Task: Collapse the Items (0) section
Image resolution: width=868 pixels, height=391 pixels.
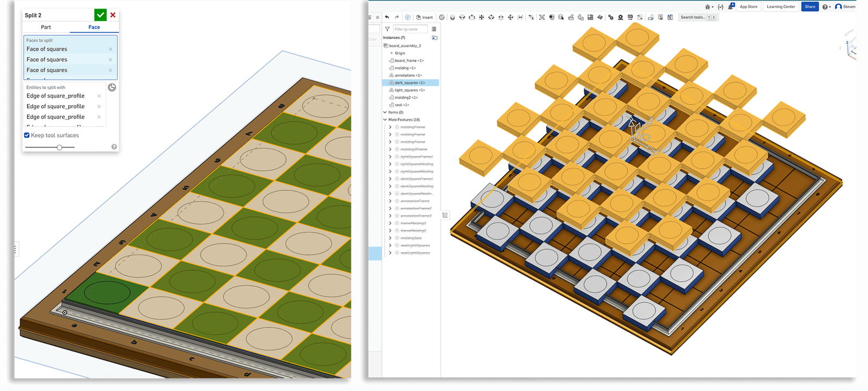Action: 385,112
